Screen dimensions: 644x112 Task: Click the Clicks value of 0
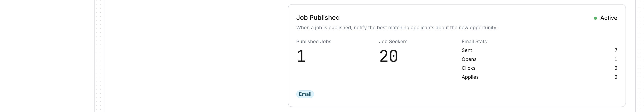pyautogui.click(x=616, y=68)
